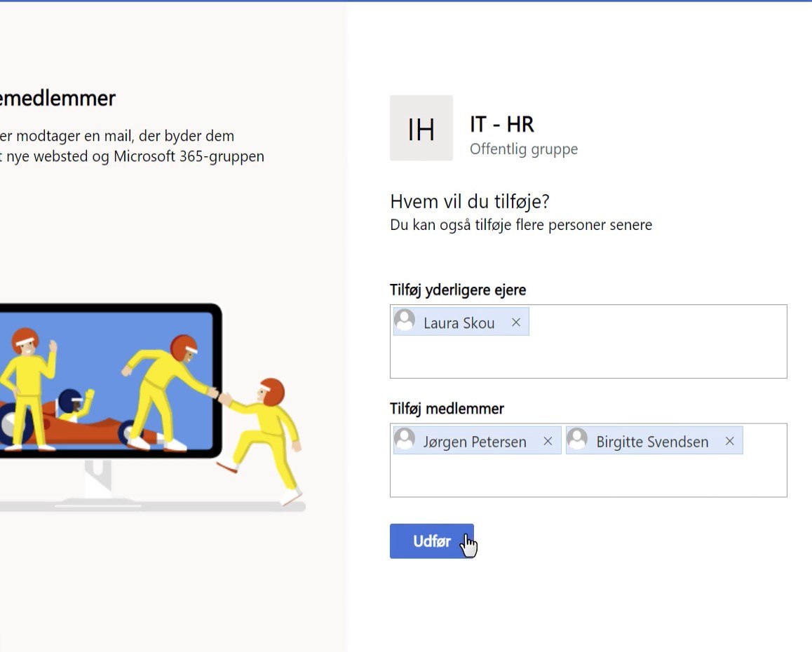The width and height of the screenshot is (812, 652).
Task: Select the Laura Skou name chip
Action: click(461, 322)
